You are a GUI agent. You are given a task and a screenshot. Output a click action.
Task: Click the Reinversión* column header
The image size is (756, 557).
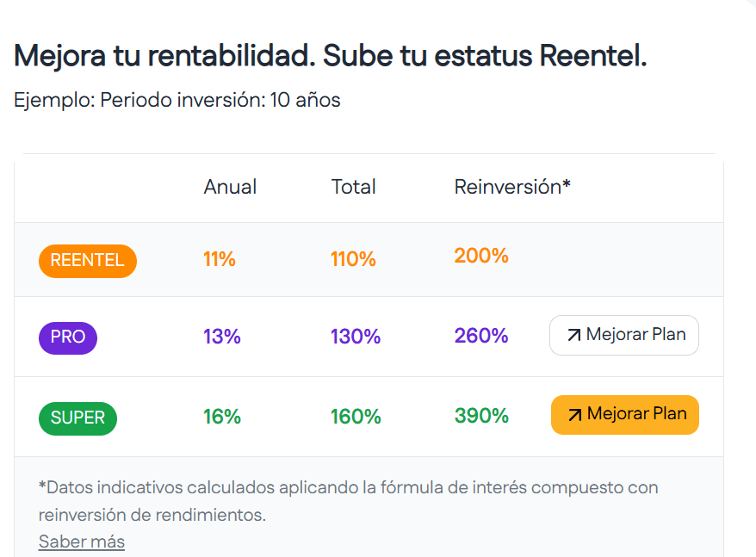[512, 187]
